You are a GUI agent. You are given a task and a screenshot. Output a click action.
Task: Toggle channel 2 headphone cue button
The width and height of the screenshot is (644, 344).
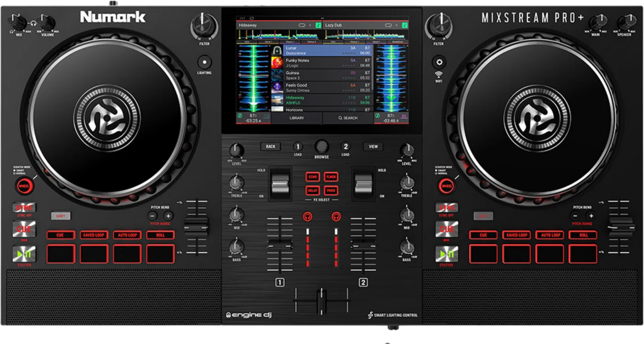click(x=336, y=216)
